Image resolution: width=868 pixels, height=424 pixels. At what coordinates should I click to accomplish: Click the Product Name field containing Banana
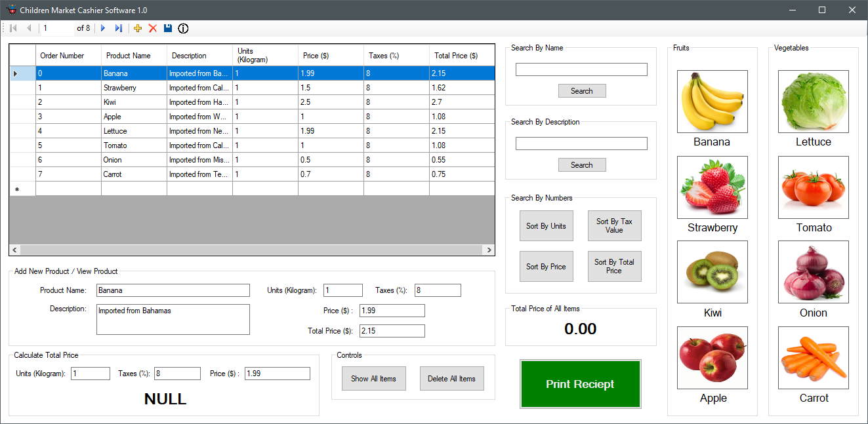pyautogui.click(x=173, y=290)
